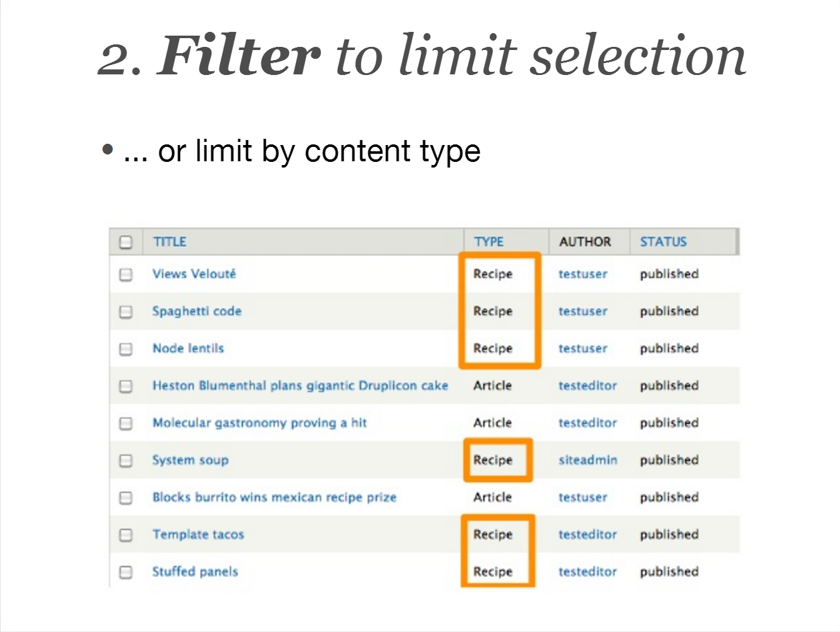Sort the table by TITLE column

pos(169,242)
